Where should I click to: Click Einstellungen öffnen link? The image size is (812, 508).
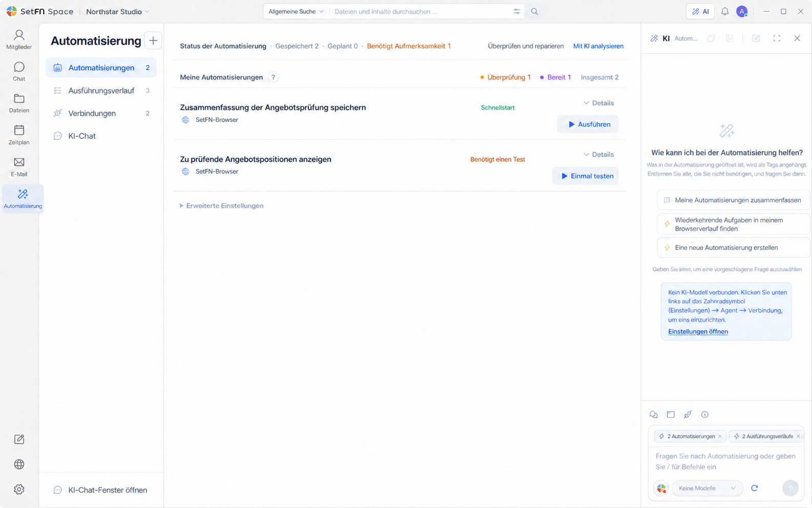698,332
